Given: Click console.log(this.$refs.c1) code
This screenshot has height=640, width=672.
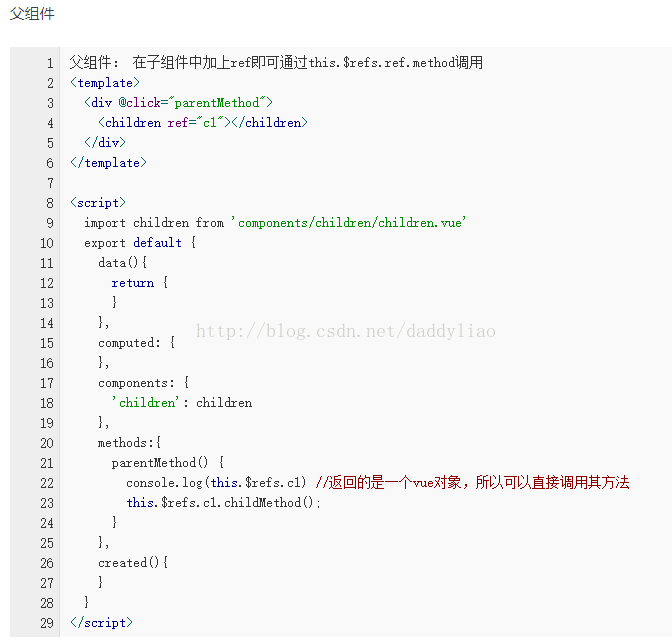Looking at the screenshot, I should point(216,483).
